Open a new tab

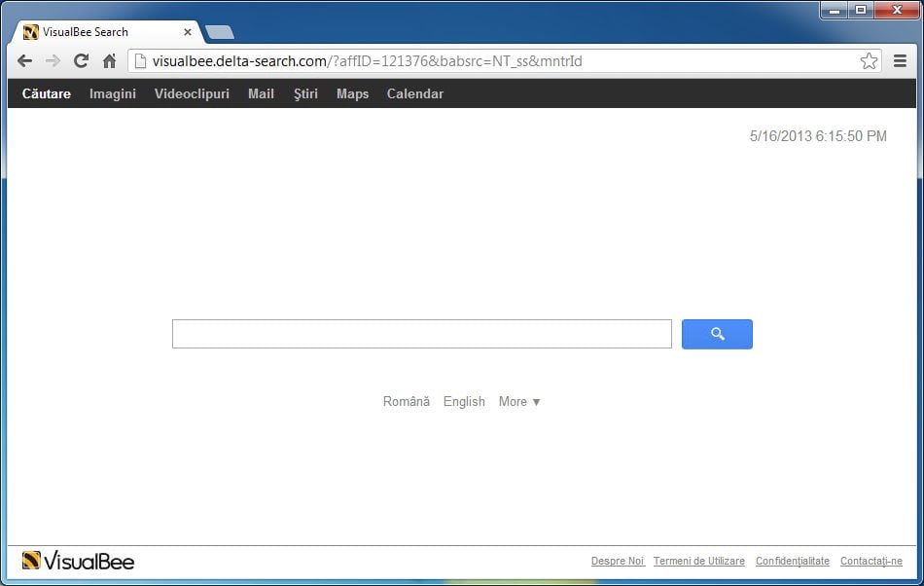219,32
